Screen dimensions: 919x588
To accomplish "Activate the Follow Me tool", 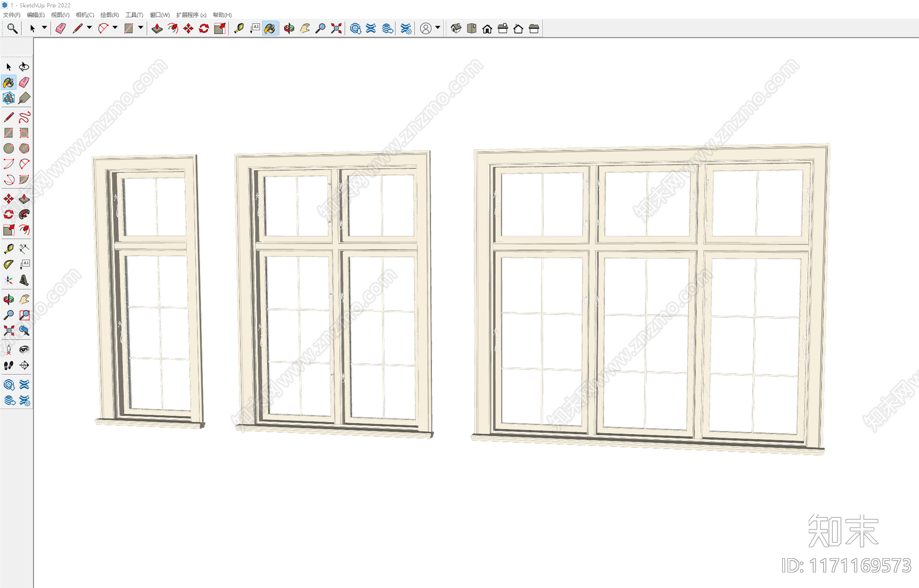I will (x=24, y=214).
